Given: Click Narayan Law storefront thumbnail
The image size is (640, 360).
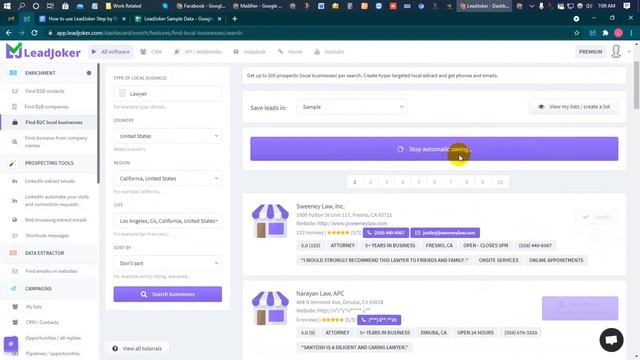Looking at the screenshot, I should [x=270, y=308].
